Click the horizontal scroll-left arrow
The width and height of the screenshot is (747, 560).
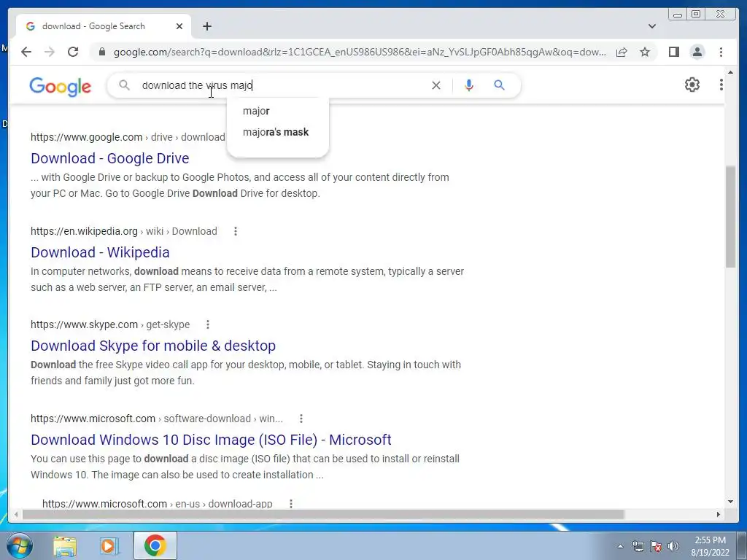[x=16, y=514]
